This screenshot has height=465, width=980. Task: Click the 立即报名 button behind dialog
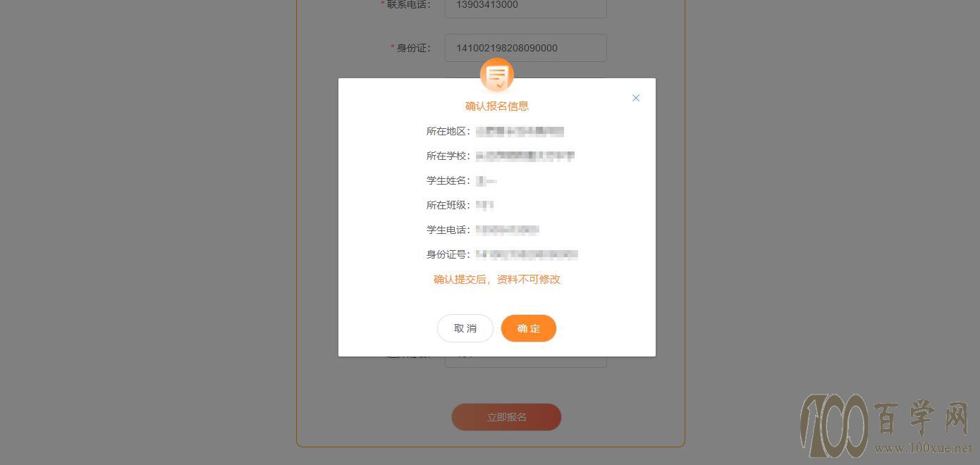coord(506,417)
